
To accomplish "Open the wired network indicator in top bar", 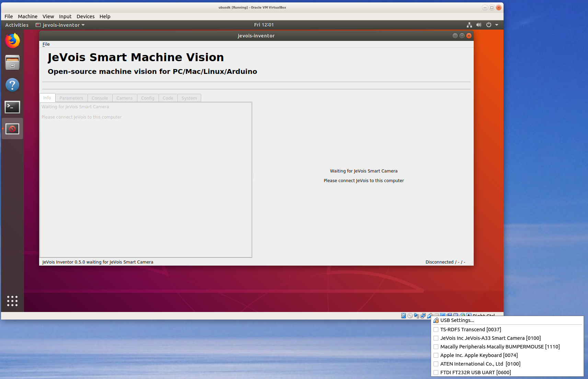I will (469, 25).
